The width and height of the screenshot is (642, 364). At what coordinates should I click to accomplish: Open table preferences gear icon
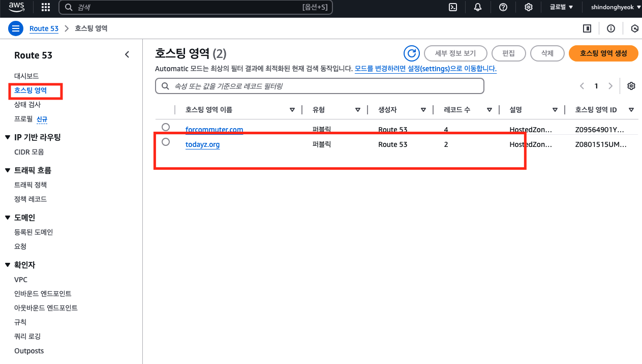click(631, 86)
